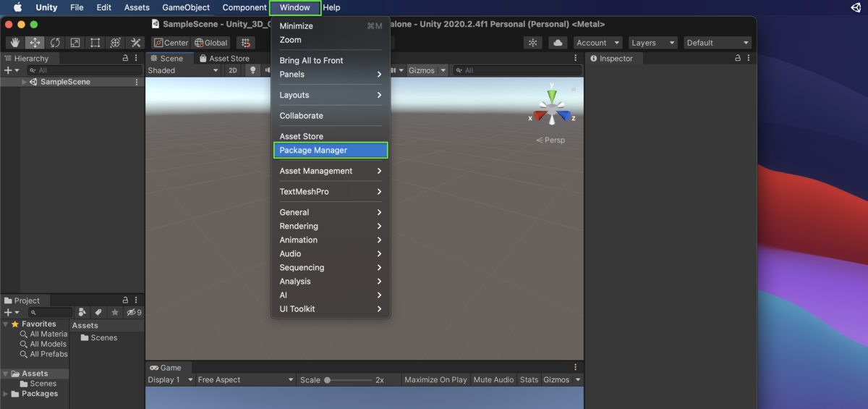This screenshot has height=409, width=868.
Task: Open Game view three-dot menu
Action: coord(576,367)
